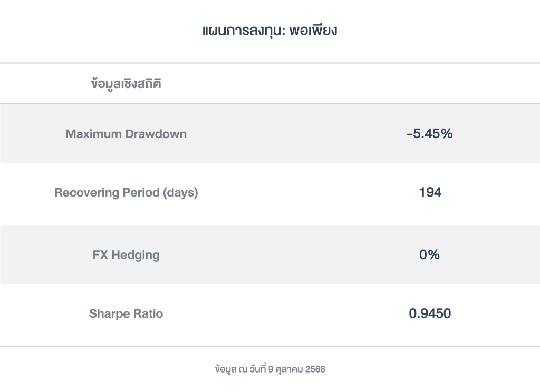Click the (days) unit in Recovering Period
The width and height of the screenshot is (540, 392).
point(180,193)
